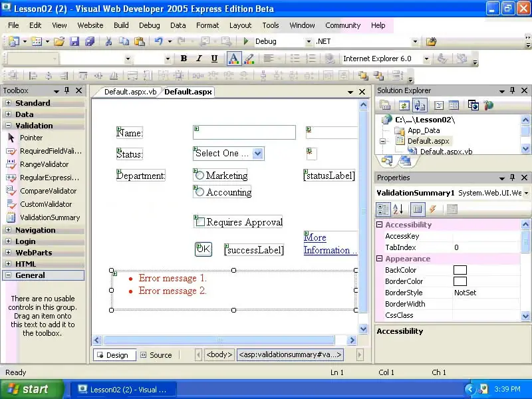Image resolution: width=532 pixels, height=399 pixels.
Task: Click Refresh icon in Solution Explorer
Action: tap(404, 106)
